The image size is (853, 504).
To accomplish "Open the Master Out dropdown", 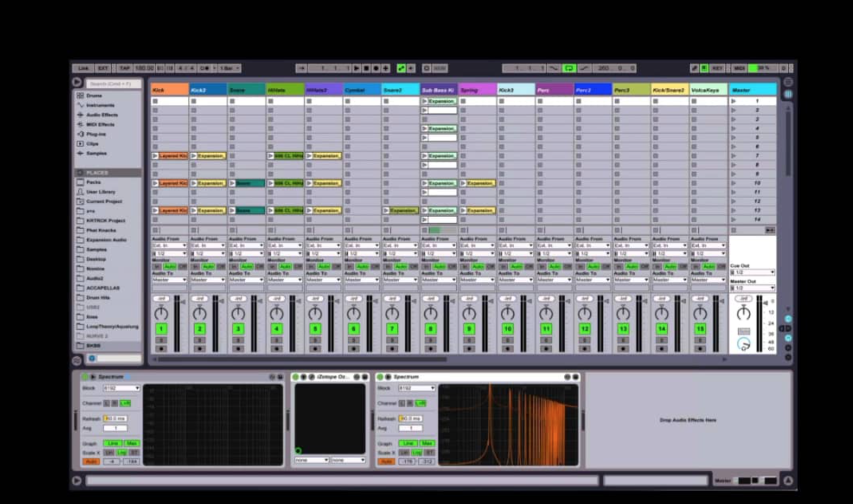I will pos(752,288).
